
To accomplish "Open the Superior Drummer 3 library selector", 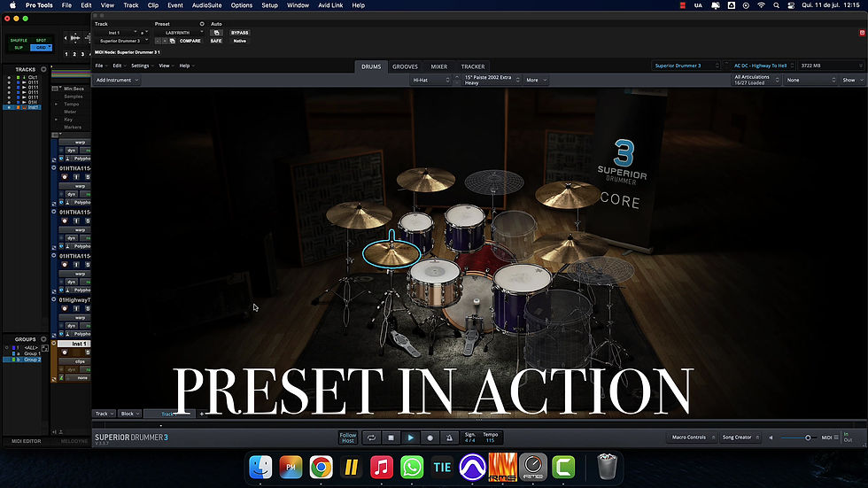I will [686, 66].
